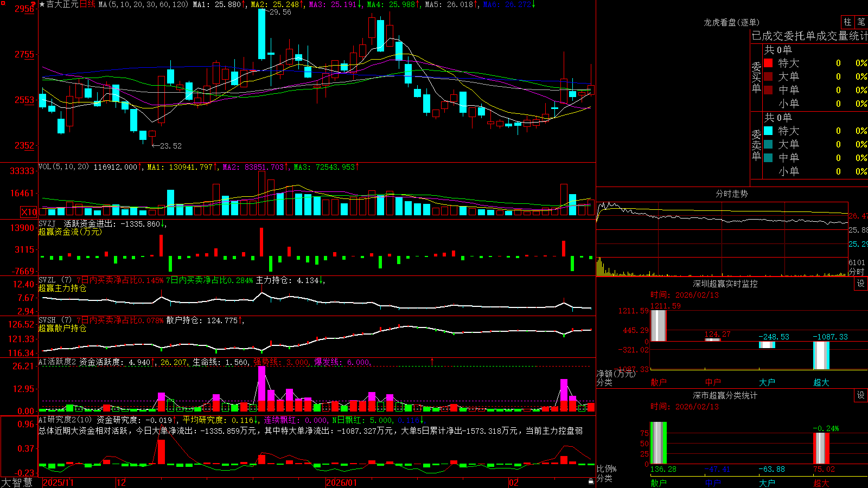This screenshot has height=488, width=868.
Task: Click the teal 中单 sell order swatch
Action: point(768,158)
